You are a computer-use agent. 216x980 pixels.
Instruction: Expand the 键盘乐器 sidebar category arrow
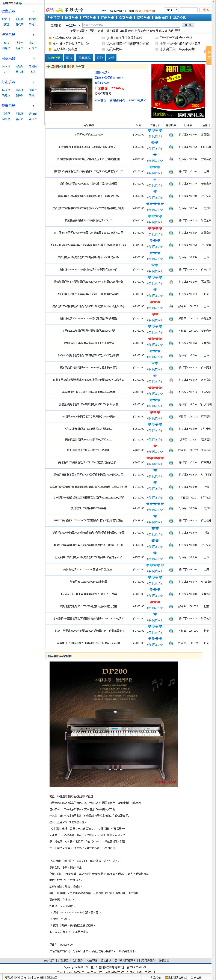tap(33, 11)
